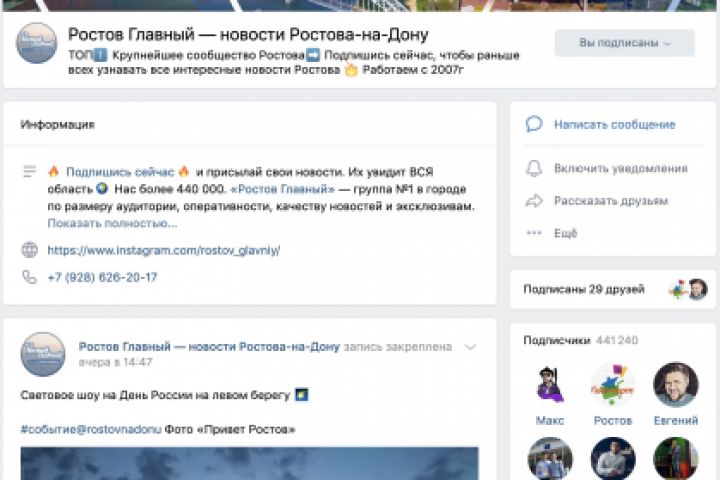Click the share arrow icon

pos(534,201)
